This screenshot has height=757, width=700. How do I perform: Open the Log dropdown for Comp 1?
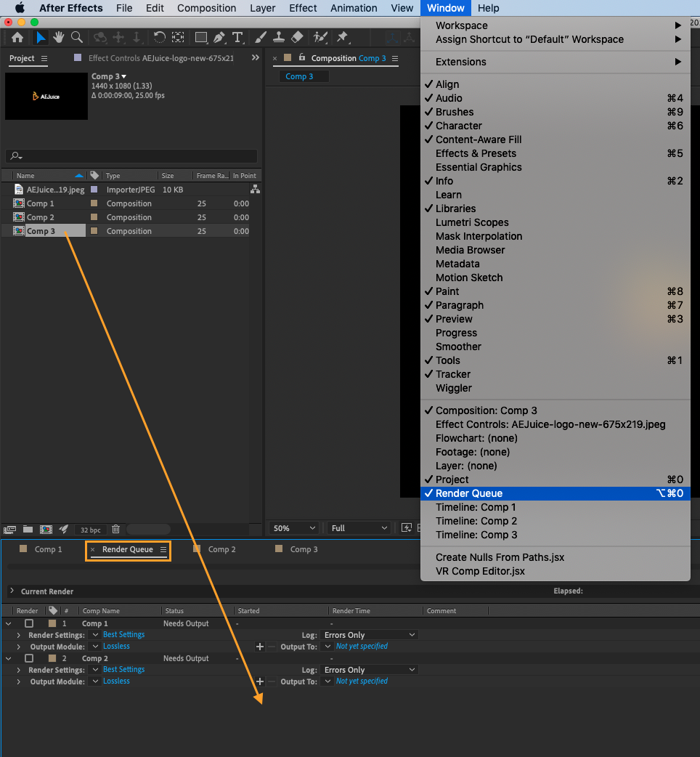[x=369, y=635]
